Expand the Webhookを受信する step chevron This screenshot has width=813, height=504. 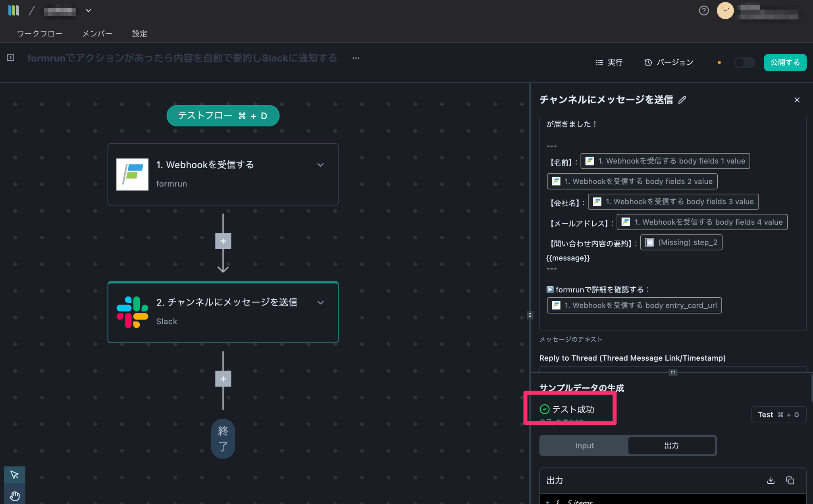(x=320, y=165)
